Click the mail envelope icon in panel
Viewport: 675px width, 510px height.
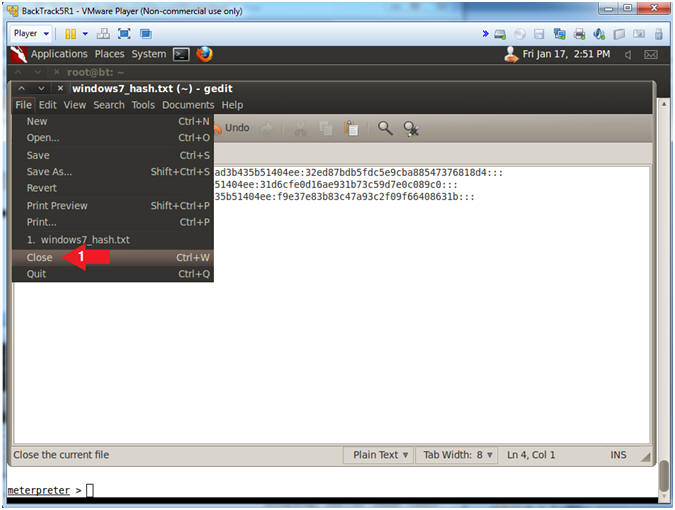coord(650,55)
